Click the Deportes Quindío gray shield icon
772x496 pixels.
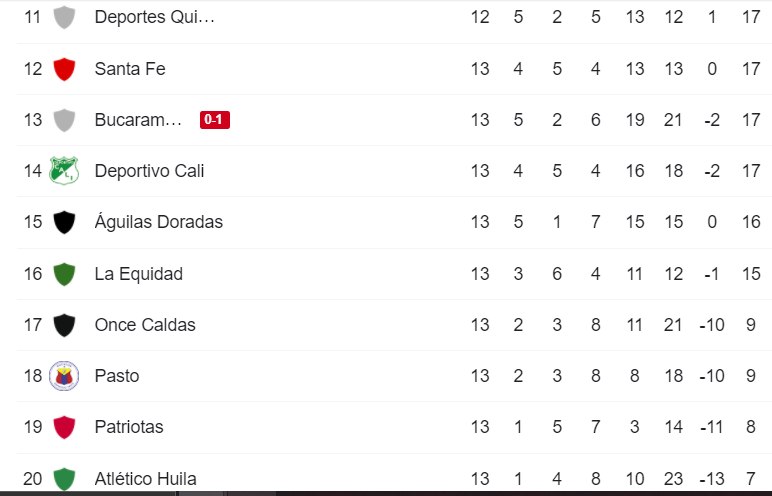pos(64,17)
